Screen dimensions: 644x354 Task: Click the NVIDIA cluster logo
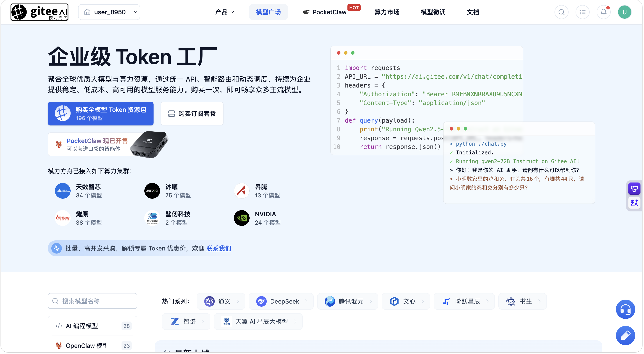[241, 218]
